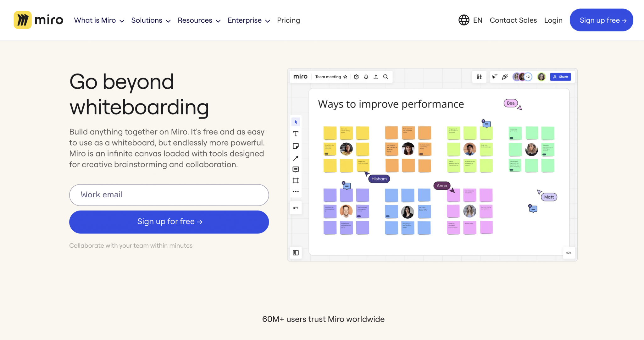Open the comment tool
This screenshot has height=340, width=644.
click(296, 169)
